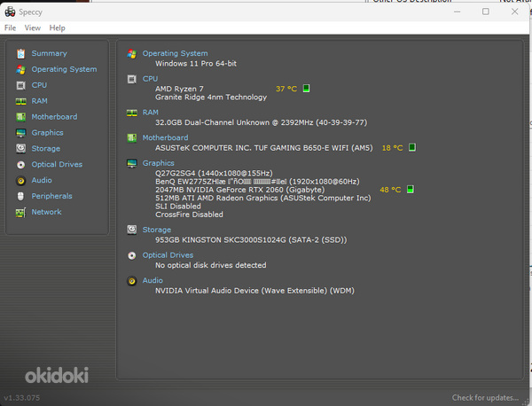Click the Peripherals mouse icon in sidebar
532x406 pixels.
(20, 196)
